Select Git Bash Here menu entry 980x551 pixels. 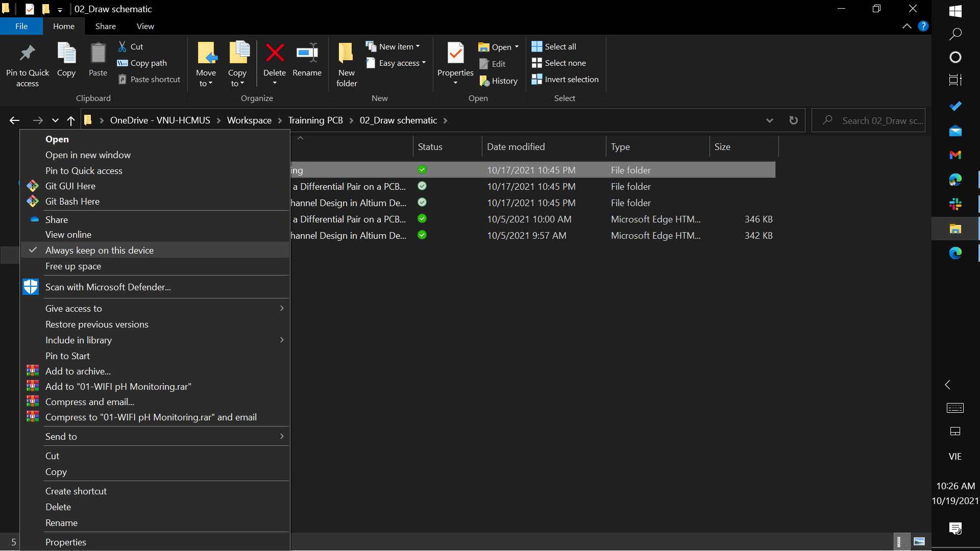(x=72, y=201)
